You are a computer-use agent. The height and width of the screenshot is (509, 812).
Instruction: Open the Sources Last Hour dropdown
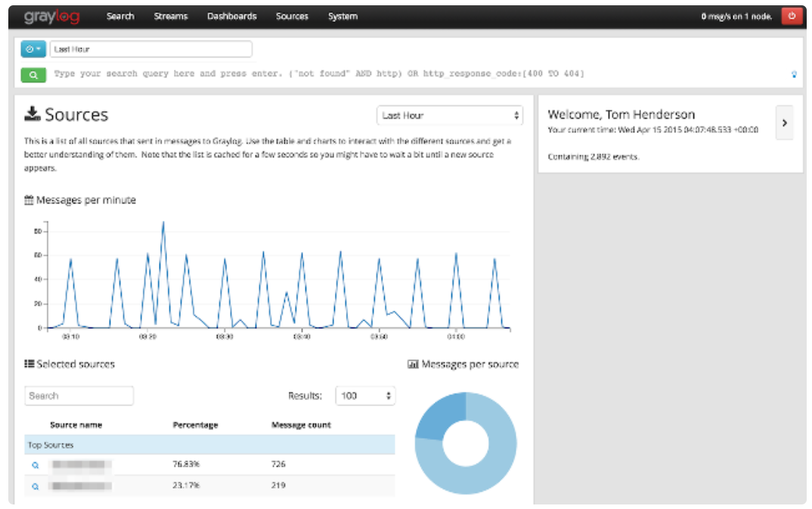[x=450, y=116]
